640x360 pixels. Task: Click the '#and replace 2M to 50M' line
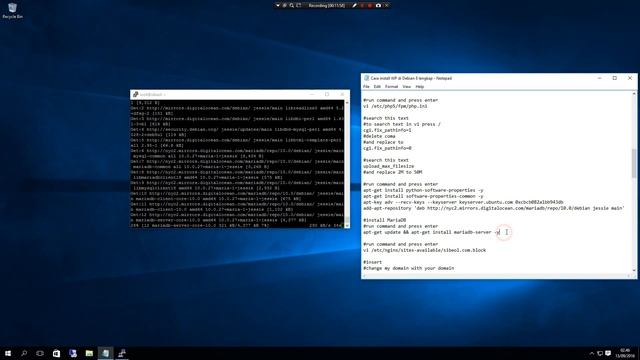pos(393,172)
